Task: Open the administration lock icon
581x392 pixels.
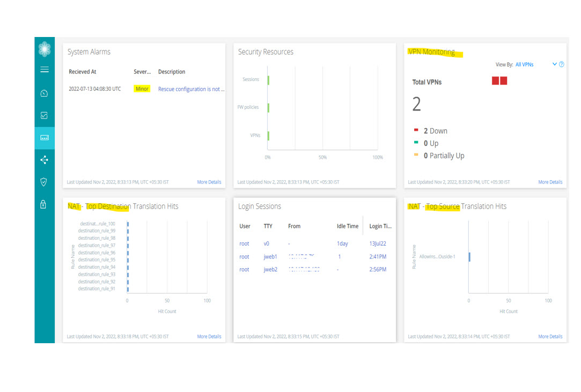Action: click(43, 204)
